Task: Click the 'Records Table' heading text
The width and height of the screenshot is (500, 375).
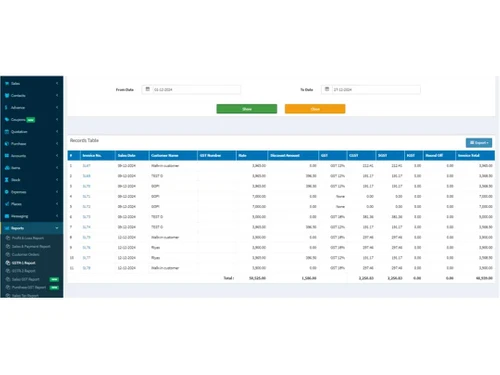Action: (x=84, y=140)
